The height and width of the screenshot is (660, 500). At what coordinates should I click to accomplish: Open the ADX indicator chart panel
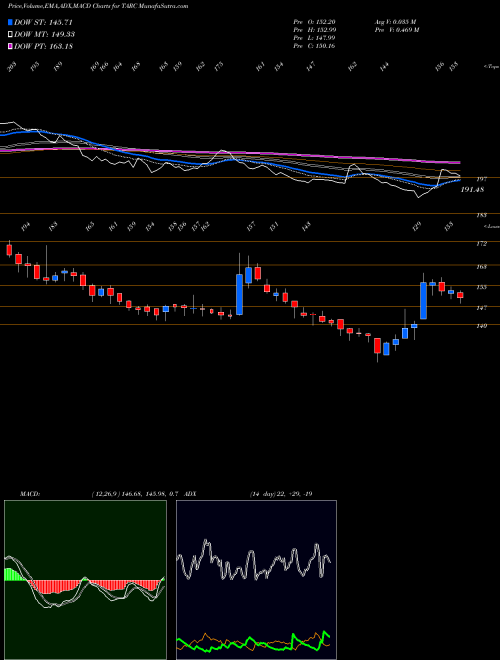pos(256,580)
